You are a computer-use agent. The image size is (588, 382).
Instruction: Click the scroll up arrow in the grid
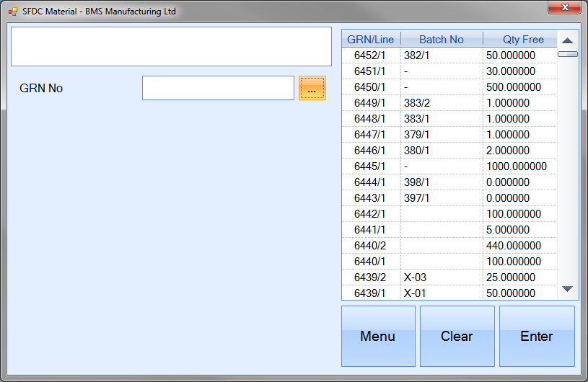pos(567,41)
